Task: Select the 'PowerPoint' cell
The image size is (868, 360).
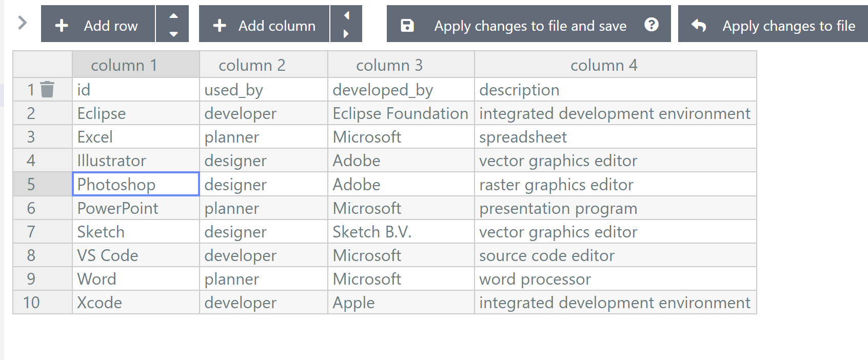Action: [x=136, y=208]
